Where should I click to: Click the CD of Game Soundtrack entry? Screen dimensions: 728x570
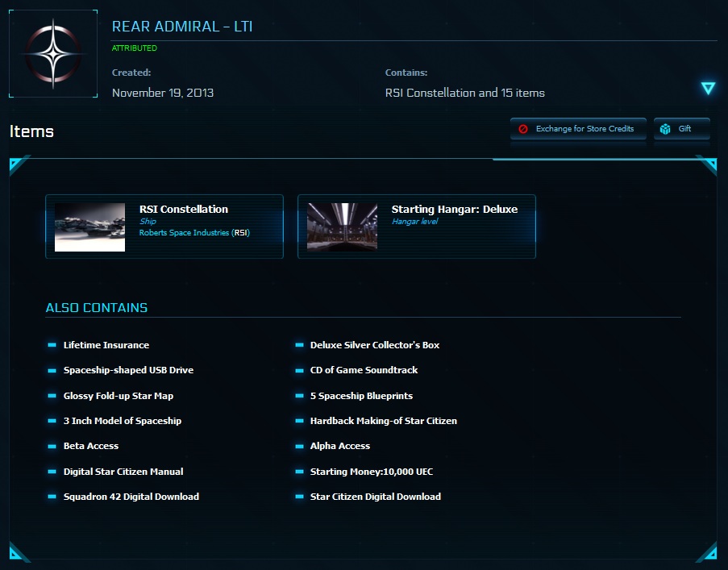(x=364, y=370)
